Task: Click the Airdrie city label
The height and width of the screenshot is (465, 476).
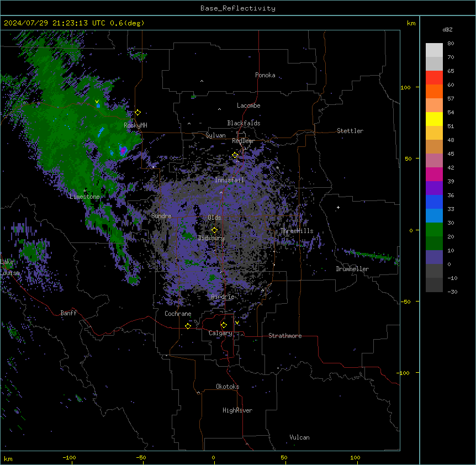Action: click(223, 297)
